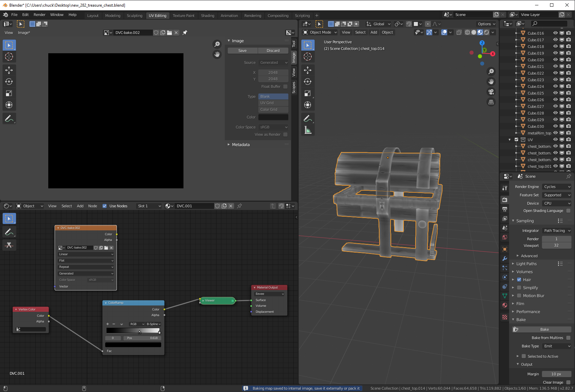Select the Links Cut tool in node editor
575x392 pixels.
9,245
